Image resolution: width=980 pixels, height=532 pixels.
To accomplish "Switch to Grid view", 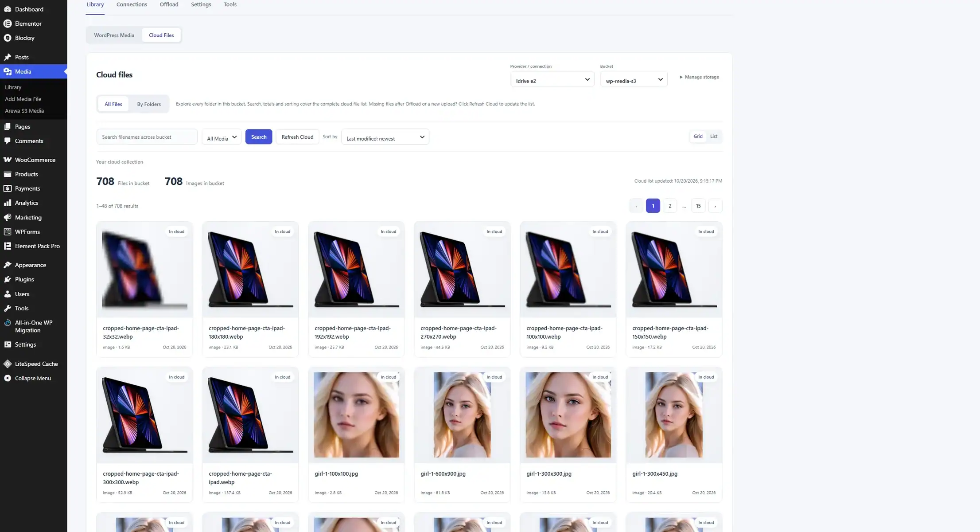I will pyautogui.click(x=698, y=137).
